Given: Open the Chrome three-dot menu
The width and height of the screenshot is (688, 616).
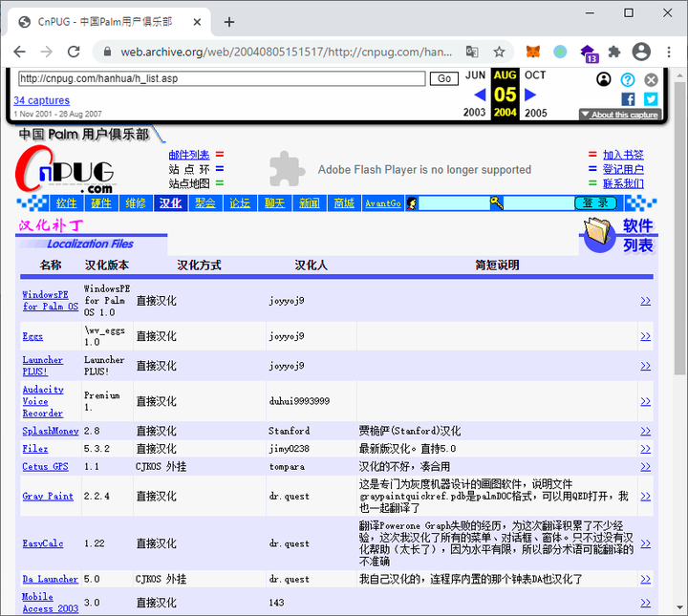Looking at the screenshot, I should (x=669, y=52).
